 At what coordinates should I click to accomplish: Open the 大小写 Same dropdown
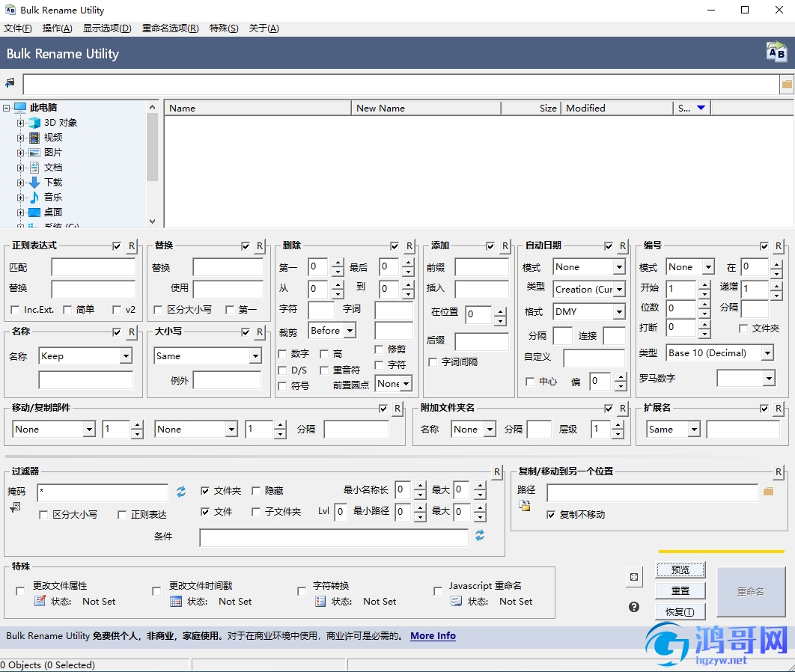point(255,356)
